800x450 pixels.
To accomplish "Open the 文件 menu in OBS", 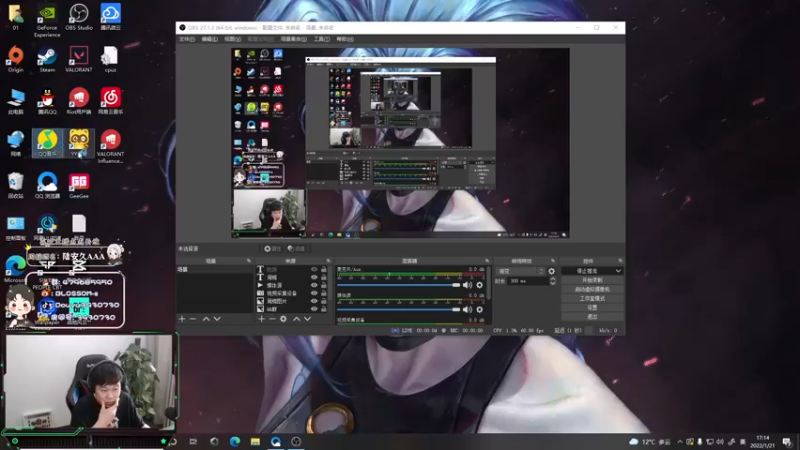I will pyautogui.click(x=187, y=39).
